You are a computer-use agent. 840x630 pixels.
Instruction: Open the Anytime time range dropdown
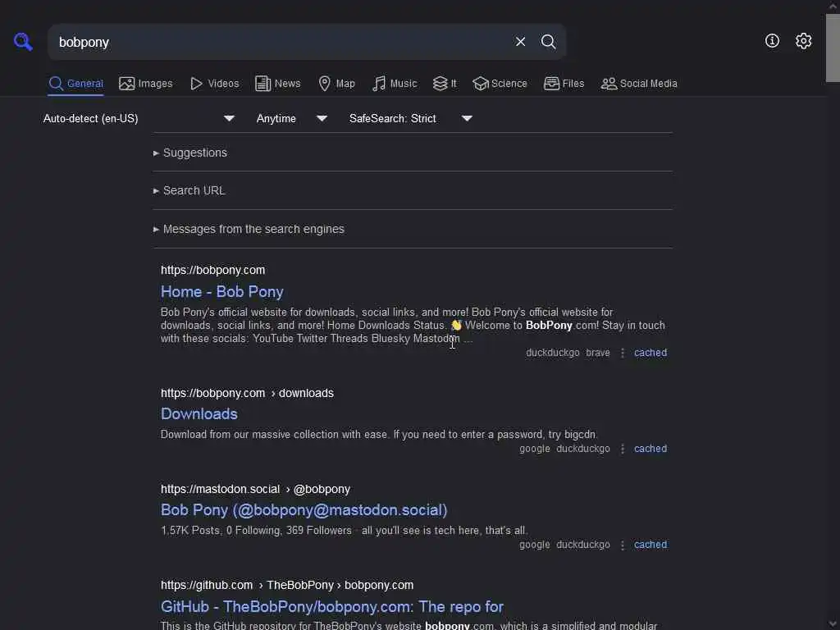click(x=291, y=118)
